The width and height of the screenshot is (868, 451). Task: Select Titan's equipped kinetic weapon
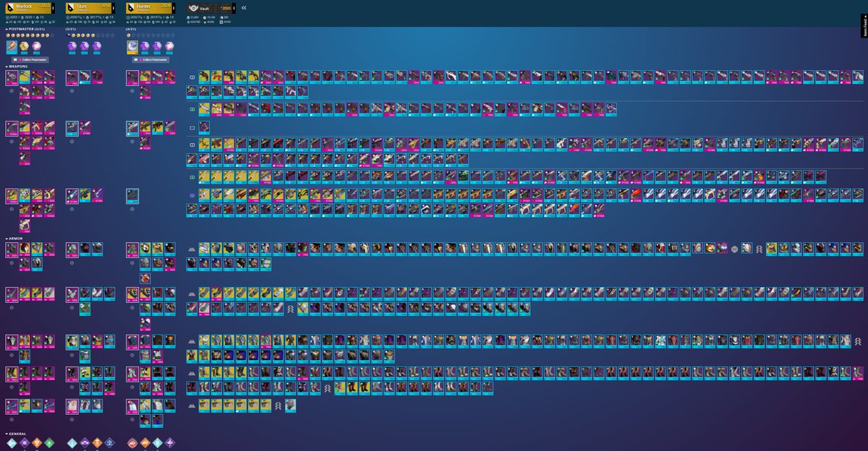point(72,77)
